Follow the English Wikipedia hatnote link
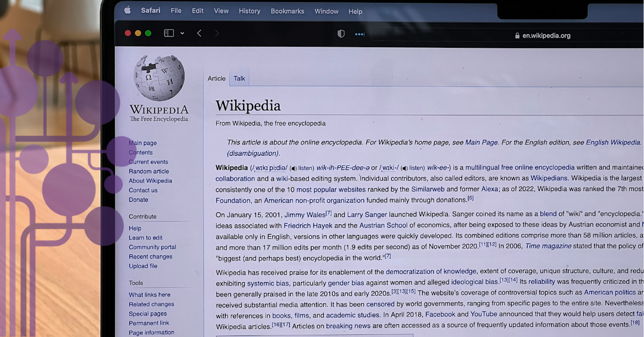Viewport: 644px width, 337px height. point(613,142)
